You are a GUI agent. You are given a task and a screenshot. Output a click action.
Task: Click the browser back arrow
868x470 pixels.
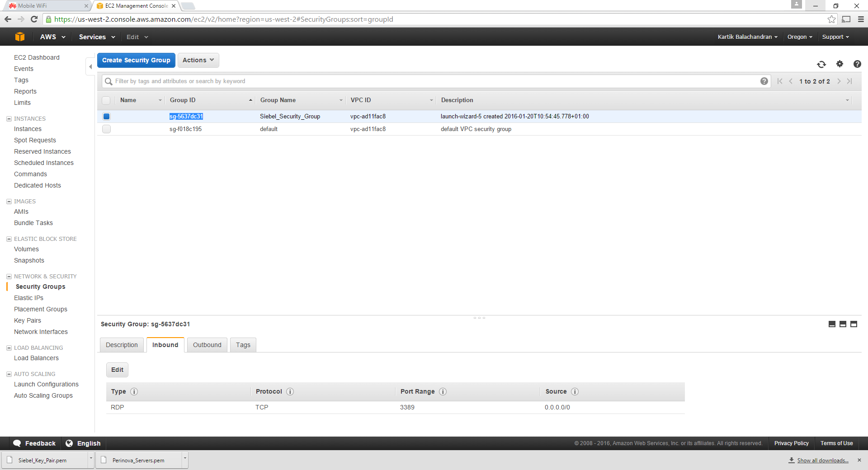point(8,19)
